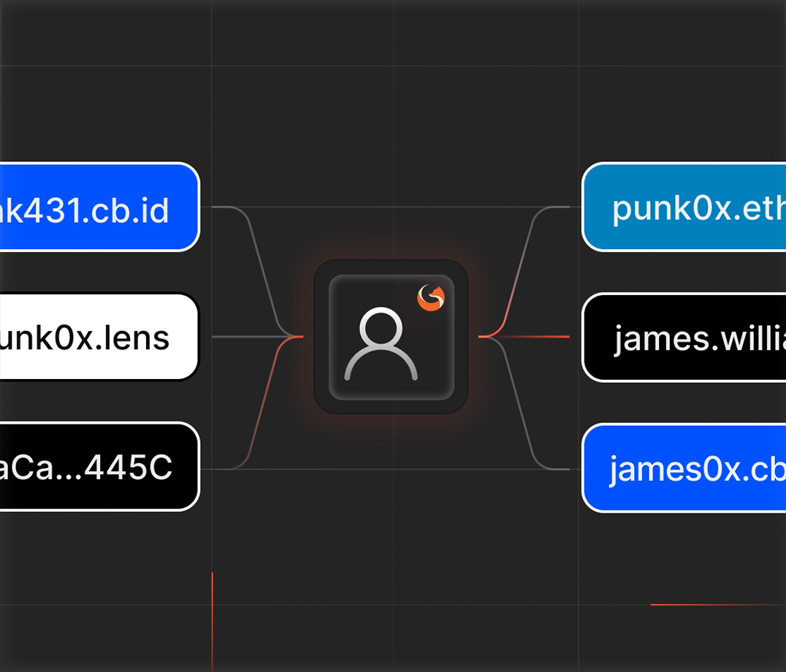Click the orange connector junction left of center tile

tap(294, 337)
